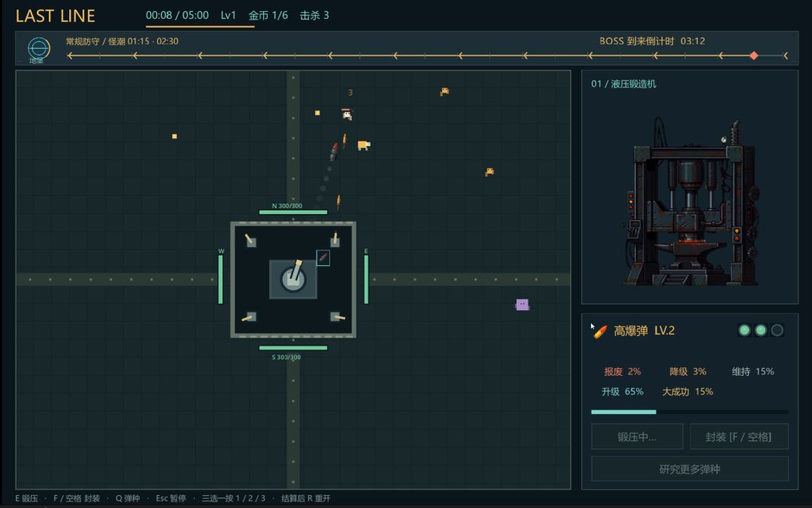Screen dimensions: 812x508
Task: Open 研究更多弹种 research more ammo
Action: pyautogui.click(x=689, y=469)
